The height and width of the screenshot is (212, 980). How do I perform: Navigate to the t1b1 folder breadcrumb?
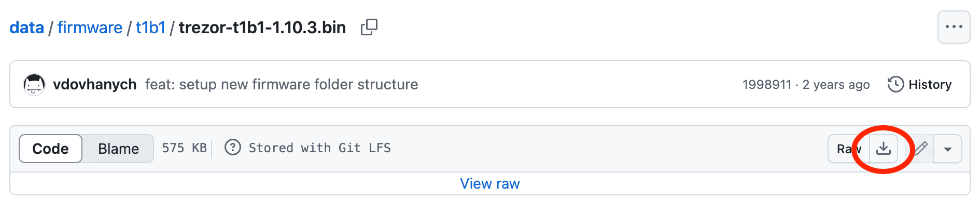(150, 27)
